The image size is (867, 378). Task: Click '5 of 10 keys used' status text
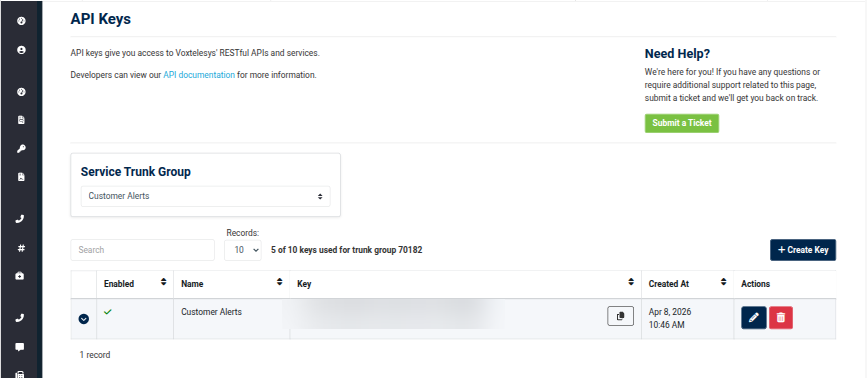(x=347, y=250)
